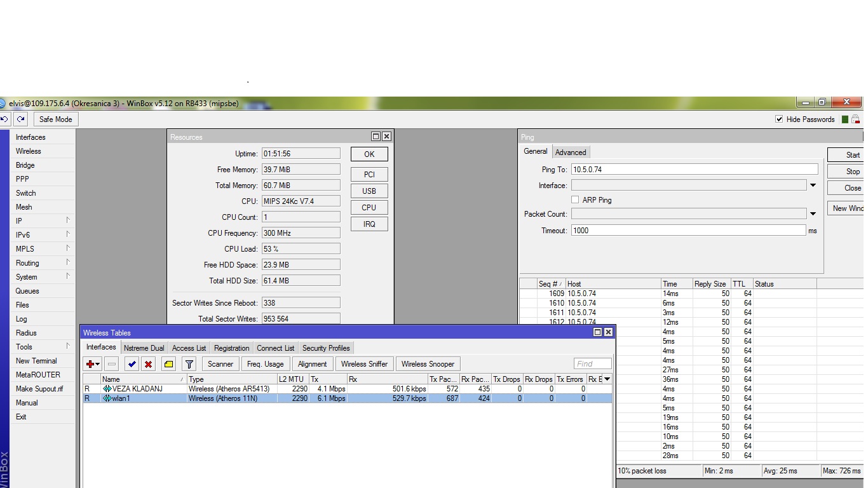The width and height of the screenshot is (868, 488).
Task: Open the Interface dropdown in Ping window
Action: pos(813,186)
